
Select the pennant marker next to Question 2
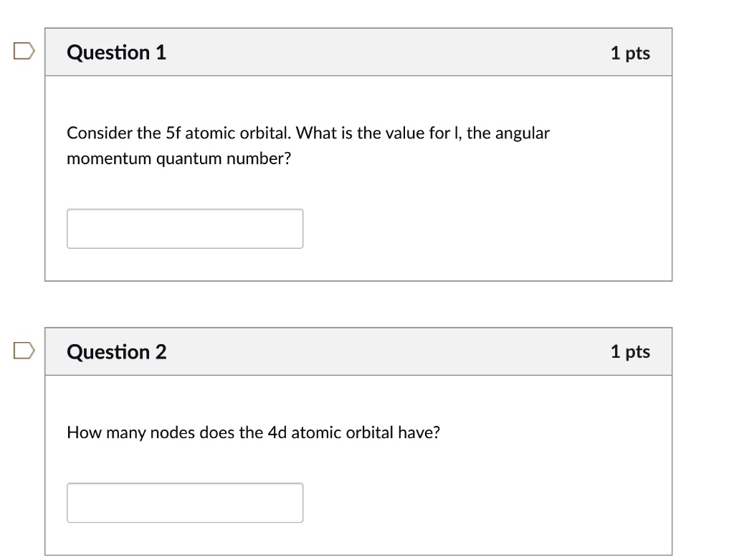coord(24,349)
